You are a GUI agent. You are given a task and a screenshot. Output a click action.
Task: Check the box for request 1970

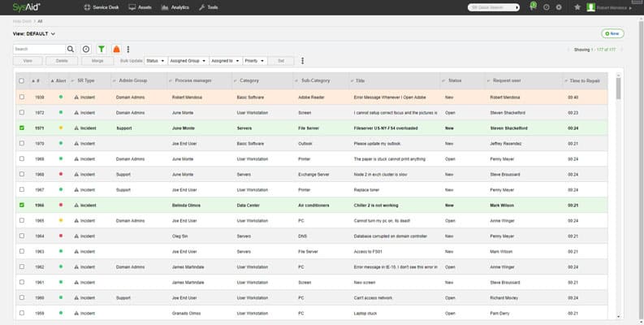point(22,143)
